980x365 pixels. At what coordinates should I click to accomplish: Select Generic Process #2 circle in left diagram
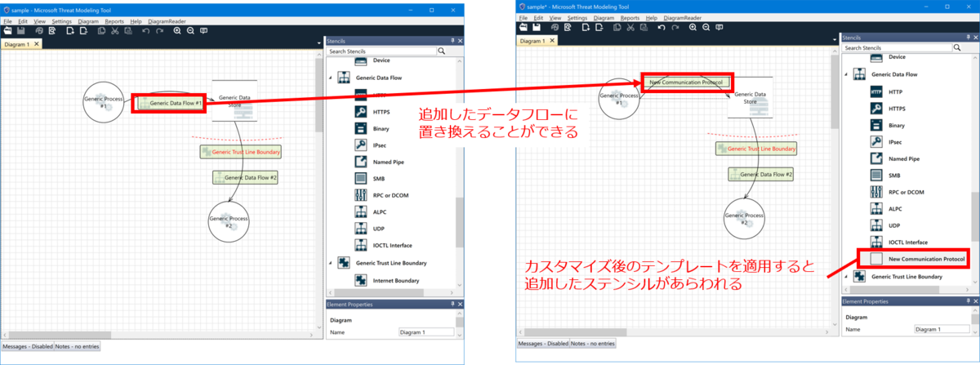[229, 220]
